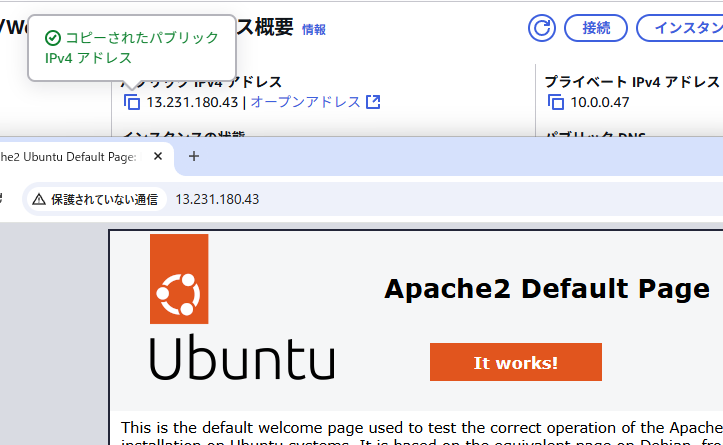This screenshot has height=445, width=723.
Task: Open the オープンアドレス external link icon
Action: [373, 102]
